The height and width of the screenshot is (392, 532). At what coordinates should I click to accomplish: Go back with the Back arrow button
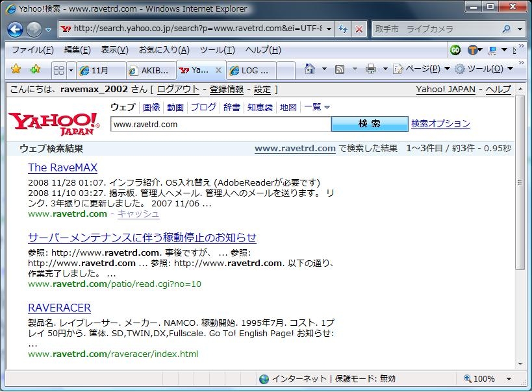pyautogui.click(x=16, y=29)
